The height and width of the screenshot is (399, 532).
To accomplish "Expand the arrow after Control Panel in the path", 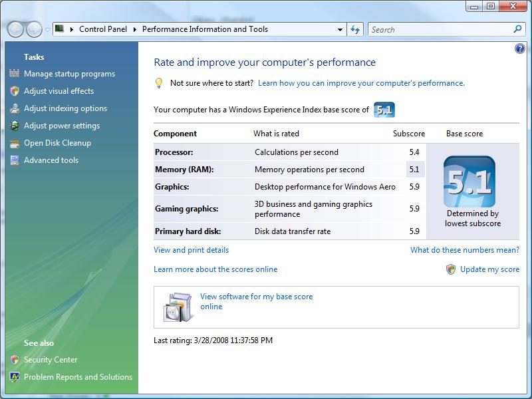I will [135, 29].
